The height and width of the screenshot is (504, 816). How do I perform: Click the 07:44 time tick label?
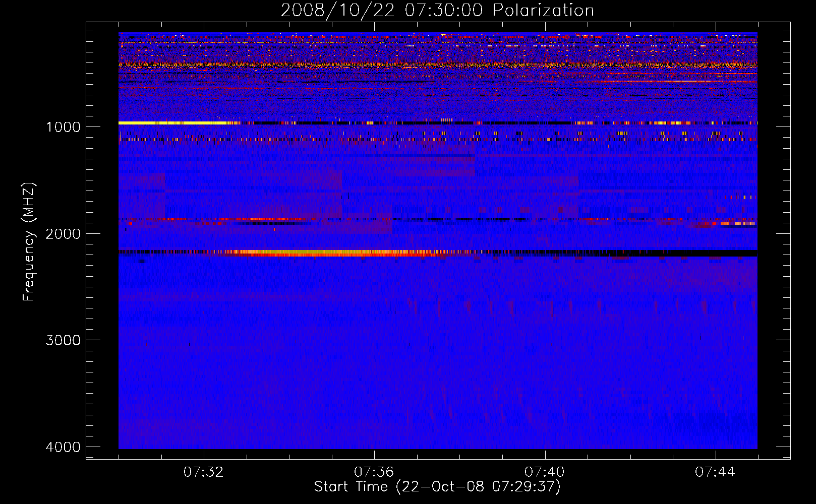[x=715, y=472]
